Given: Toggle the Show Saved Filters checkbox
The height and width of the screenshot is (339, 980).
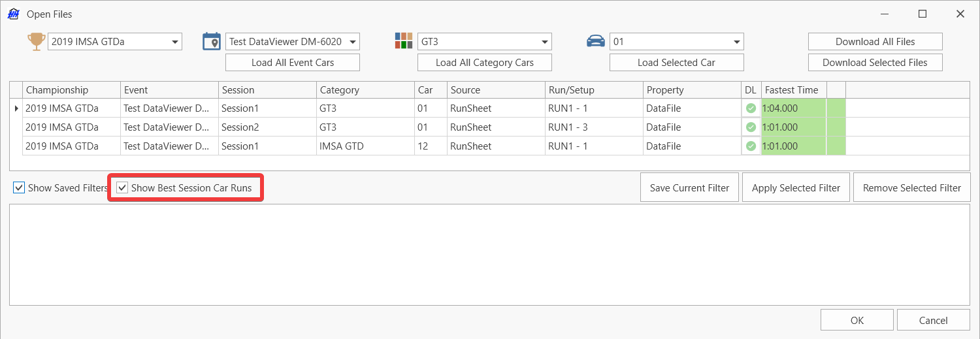Looking at the screenshot, I should 19,188.
